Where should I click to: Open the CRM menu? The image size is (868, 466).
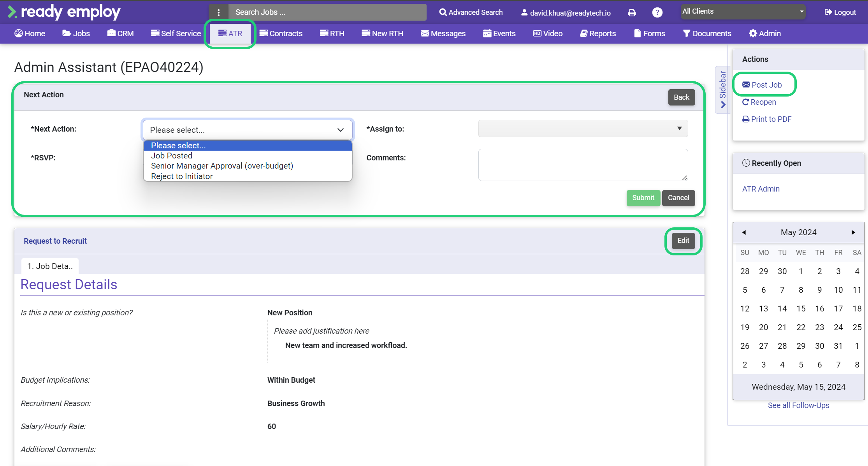[120, 33]
